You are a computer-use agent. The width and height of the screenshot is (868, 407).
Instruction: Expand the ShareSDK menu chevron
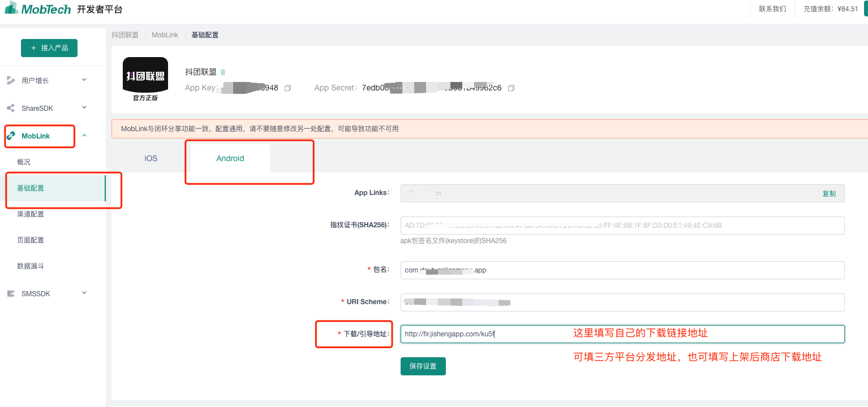click(x=84, y=107)
